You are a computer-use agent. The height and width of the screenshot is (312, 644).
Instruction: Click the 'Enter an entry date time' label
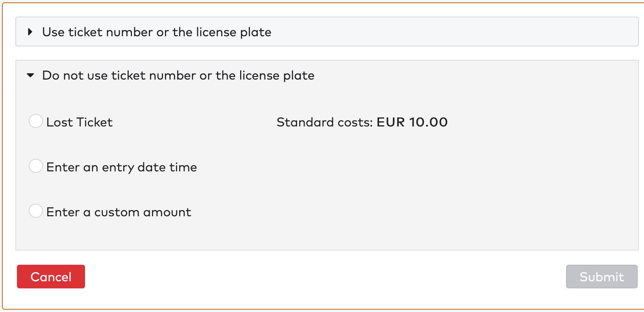coord(122,167)
